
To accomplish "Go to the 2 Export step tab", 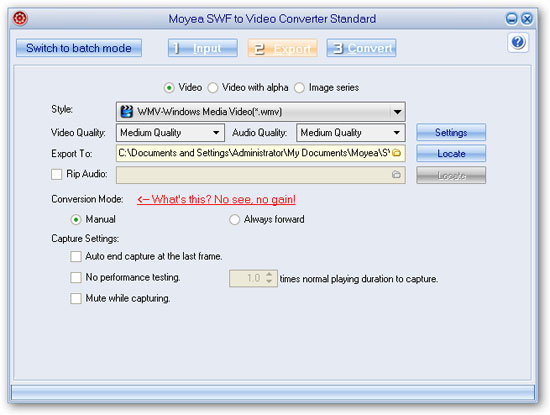I will [x=283, y=48].
